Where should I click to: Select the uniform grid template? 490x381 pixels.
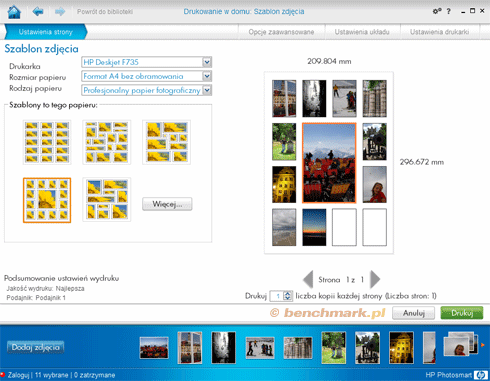point(47,142)
